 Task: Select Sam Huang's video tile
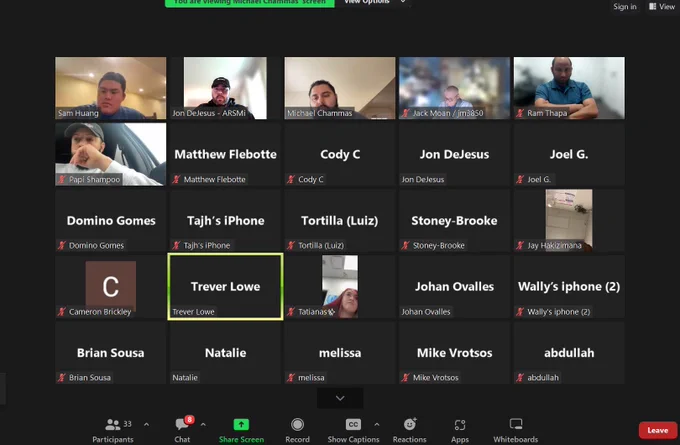coord(111,88)
